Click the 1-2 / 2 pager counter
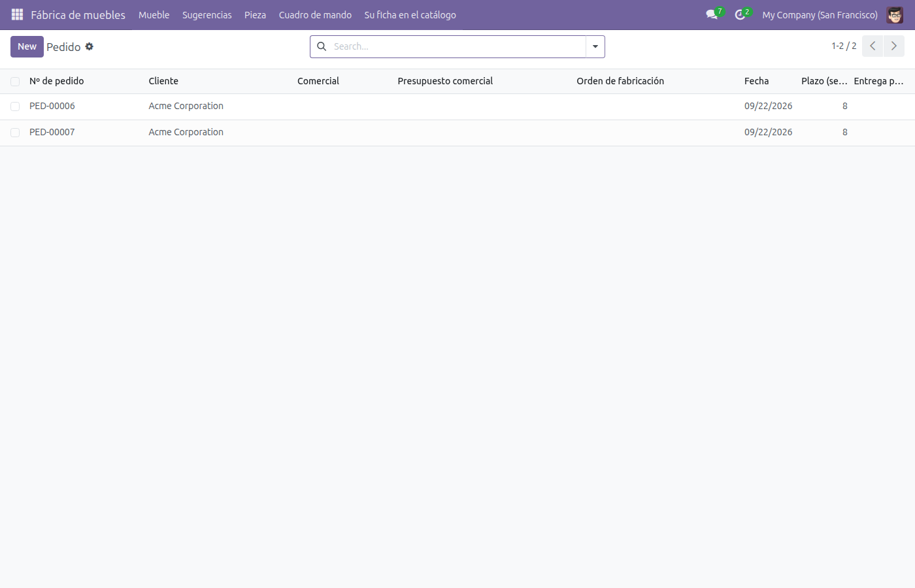915x588 pixels. [844, 46]
